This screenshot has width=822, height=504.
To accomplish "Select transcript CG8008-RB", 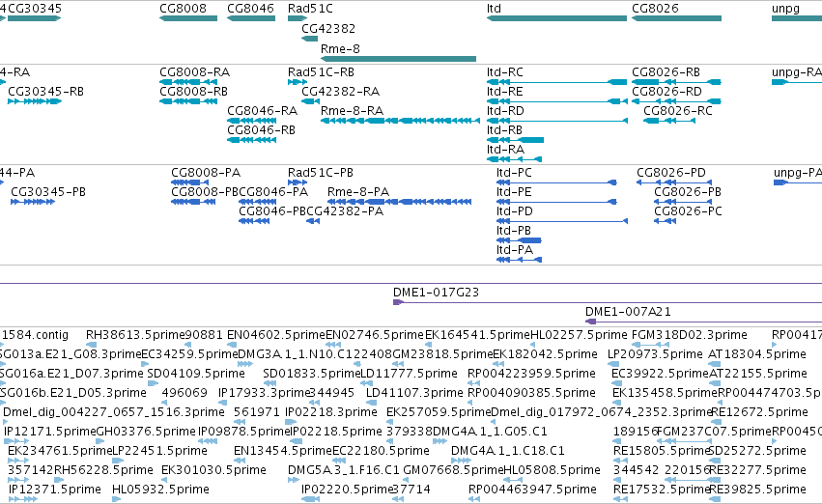I will click(x=188, y=101).
